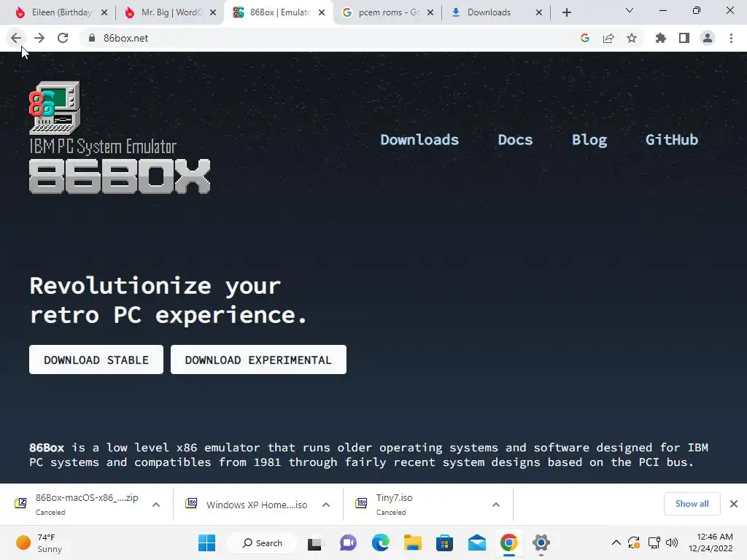Close the Eileen (Birthday) tab
This screenshot has width=747, height=560.
(104, 12)
